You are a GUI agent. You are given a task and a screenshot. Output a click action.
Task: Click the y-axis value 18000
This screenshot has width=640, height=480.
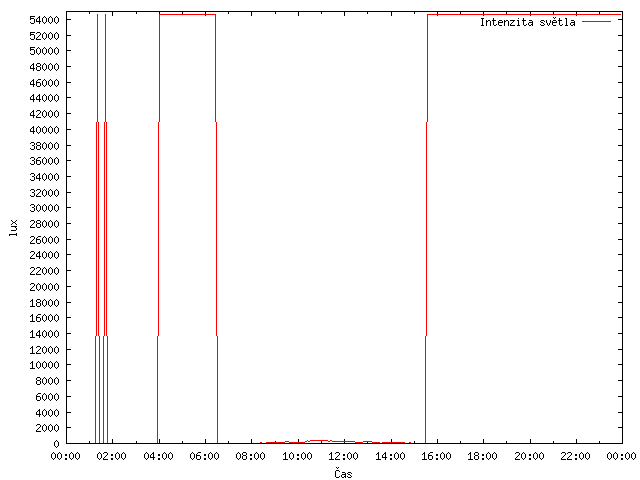[44, 302]
